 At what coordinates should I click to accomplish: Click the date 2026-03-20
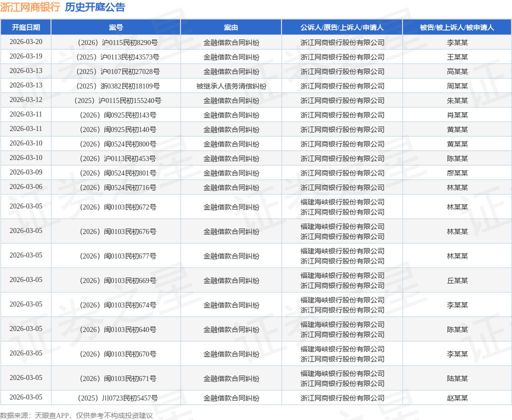[x=26, y=42]
